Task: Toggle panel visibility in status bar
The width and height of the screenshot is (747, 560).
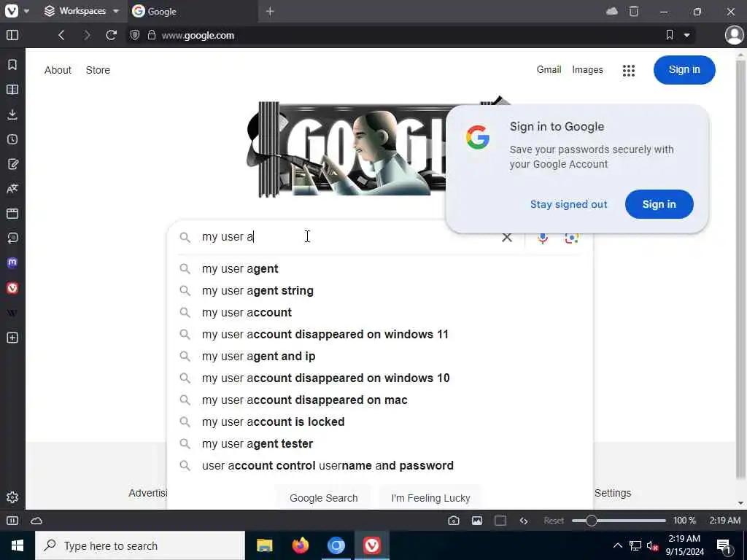Action: [12, 521]
